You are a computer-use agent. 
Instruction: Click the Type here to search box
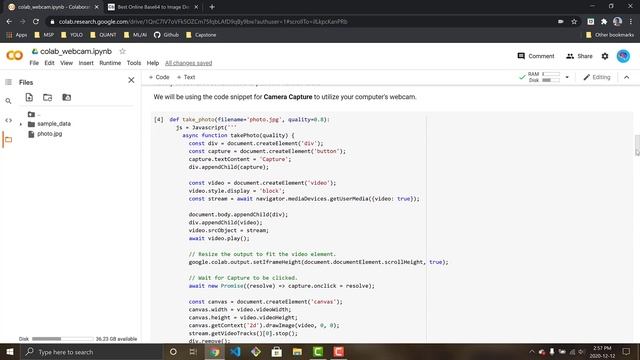[91, 352]
